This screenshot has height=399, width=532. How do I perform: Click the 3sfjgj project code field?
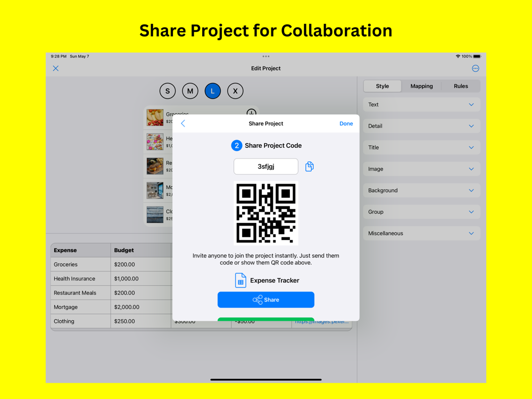pos(265,166)
